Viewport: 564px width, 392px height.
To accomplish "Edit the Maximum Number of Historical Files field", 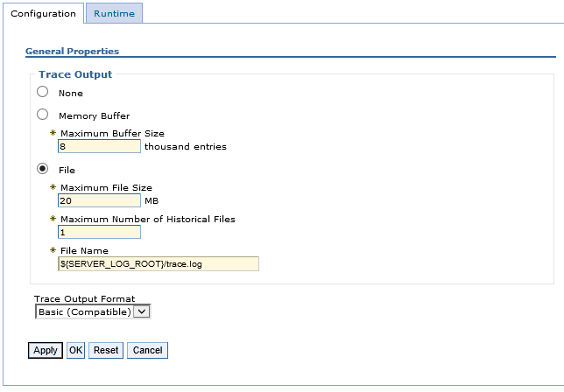I will tap(99, 232).
